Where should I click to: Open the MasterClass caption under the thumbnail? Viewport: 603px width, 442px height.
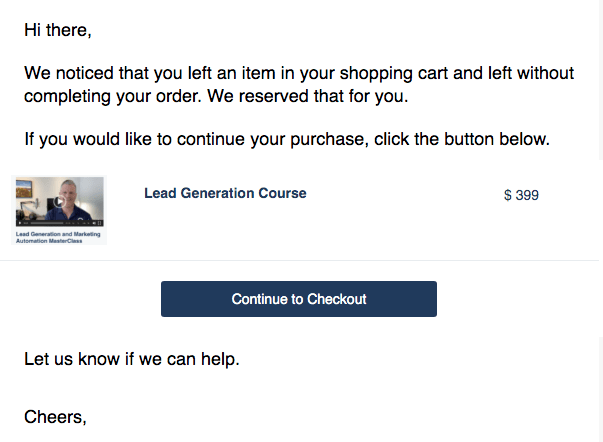pos(58,237)
